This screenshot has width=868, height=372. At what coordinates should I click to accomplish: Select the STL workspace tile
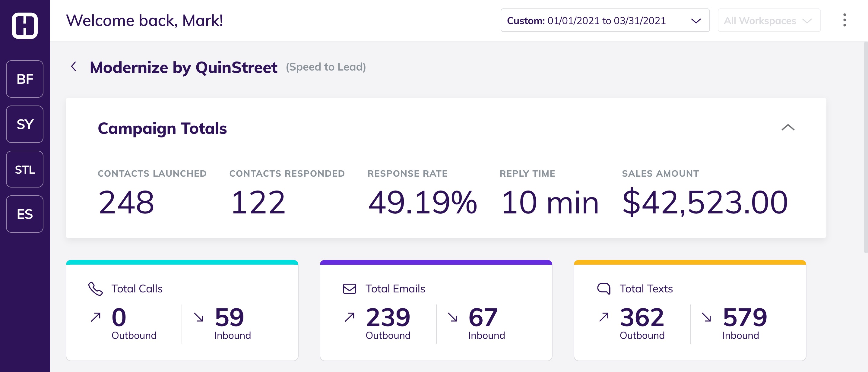coord(25,169)
